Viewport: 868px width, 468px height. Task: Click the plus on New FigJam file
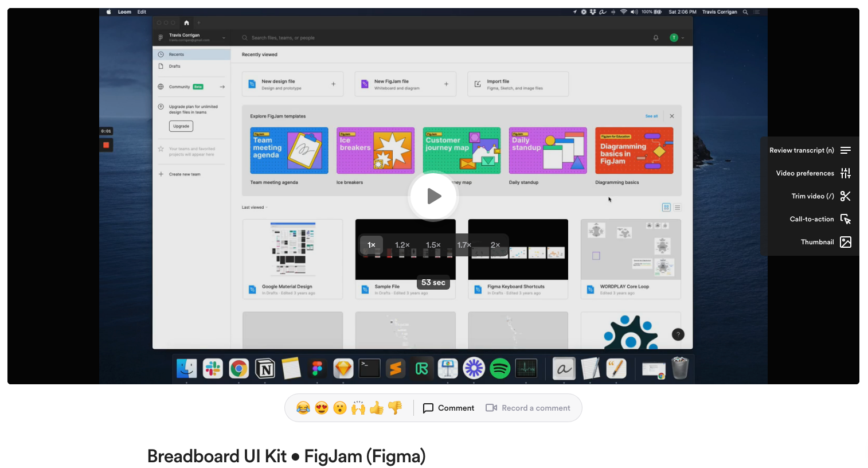tap(446, 84)
